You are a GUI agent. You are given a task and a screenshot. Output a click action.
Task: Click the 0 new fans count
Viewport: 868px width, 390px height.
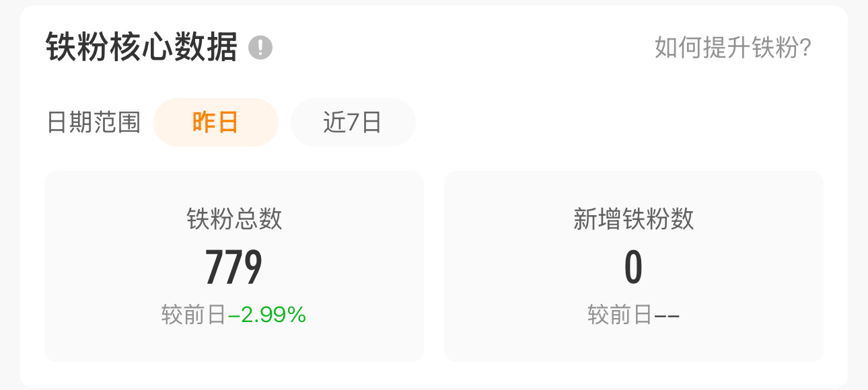coord(633,266)
